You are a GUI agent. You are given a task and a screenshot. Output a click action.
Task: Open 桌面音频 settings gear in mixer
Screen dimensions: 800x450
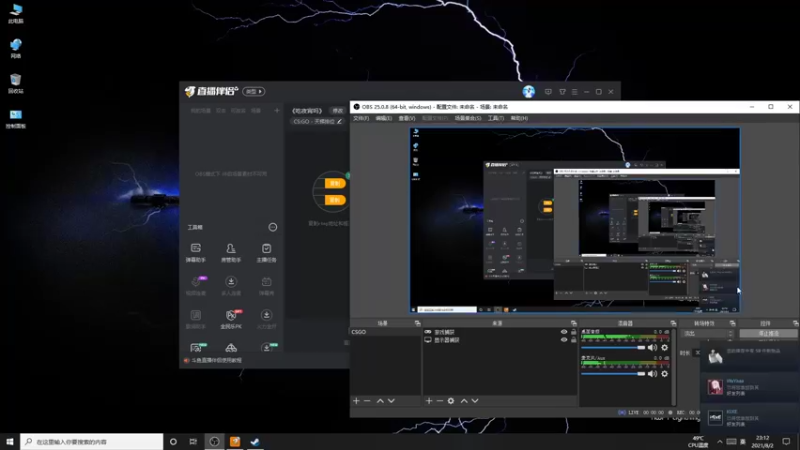(x=664, y=347)
